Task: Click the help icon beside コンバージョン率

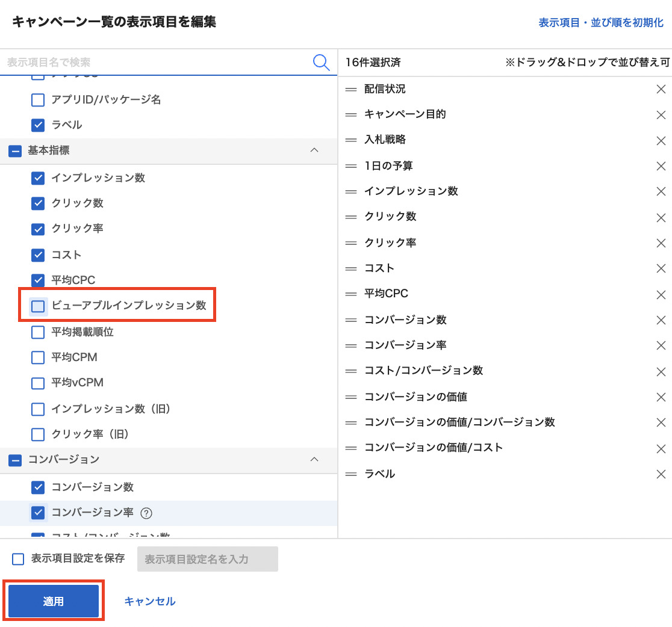Action: 146,513
